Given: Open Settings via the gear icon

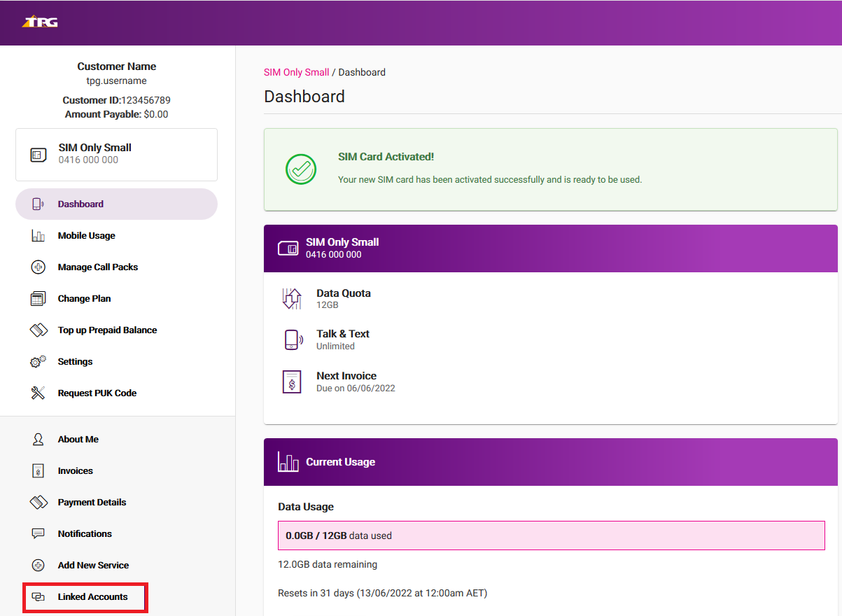Looking at the screenshot, I should pos(39,361).
